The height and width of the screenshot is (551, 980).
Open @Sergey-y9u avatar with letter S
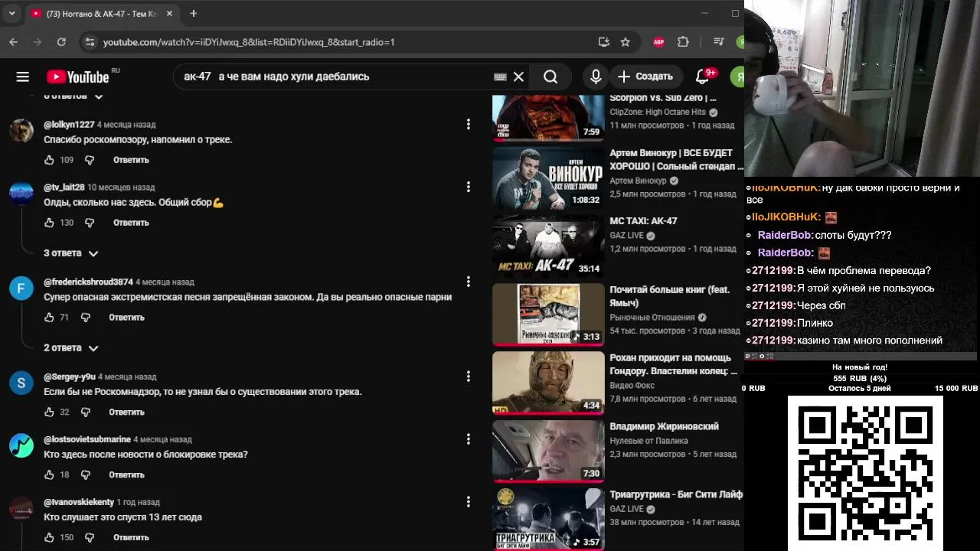tap(21, 383)
